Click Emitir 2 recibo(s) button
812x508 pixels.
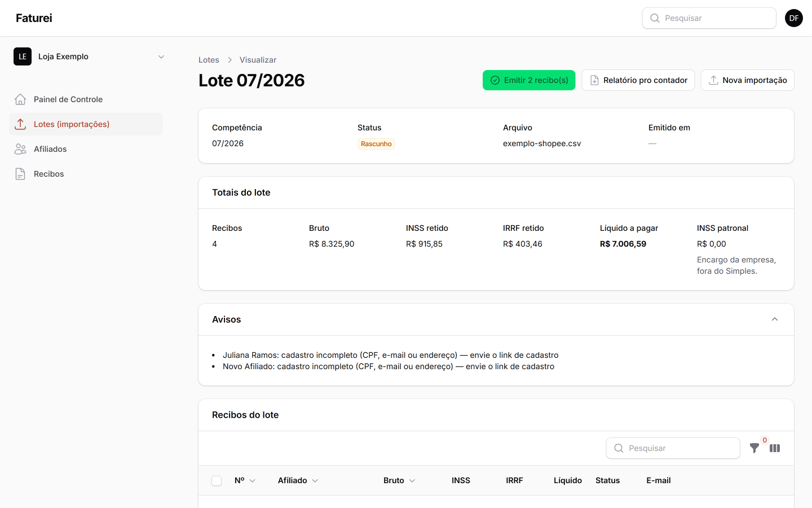[x=529, y=80]
